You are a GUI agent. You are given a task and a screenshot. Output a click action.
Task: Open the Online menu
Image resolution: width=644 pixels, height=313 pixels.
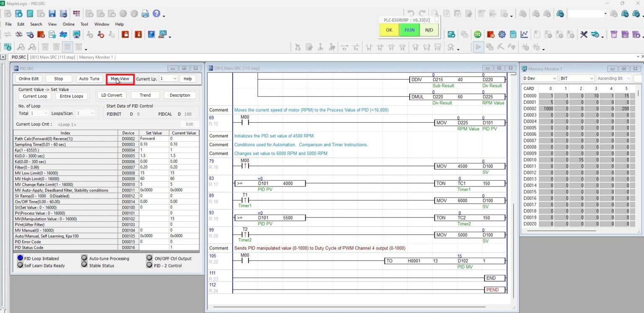[68, 24]
